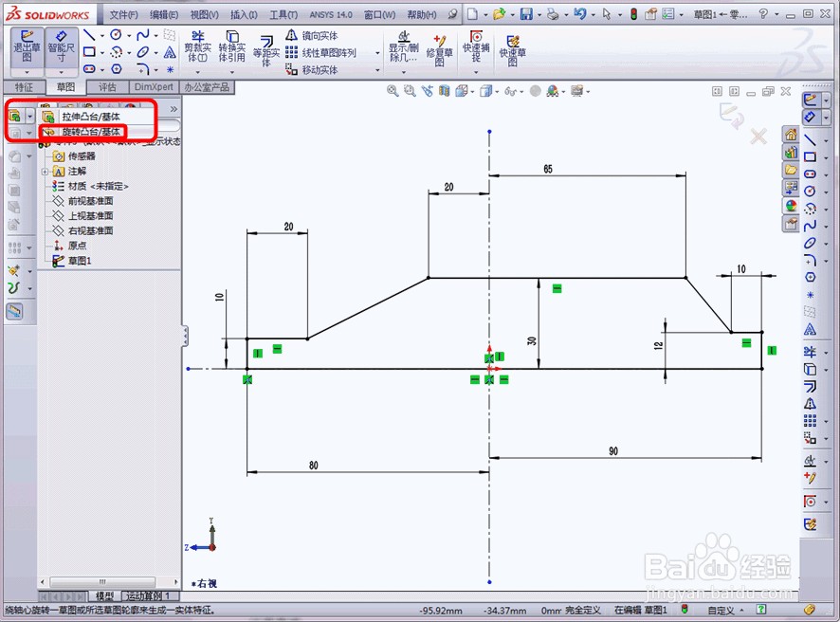Click the Rebuild traffic light icon

click(633, 14)
